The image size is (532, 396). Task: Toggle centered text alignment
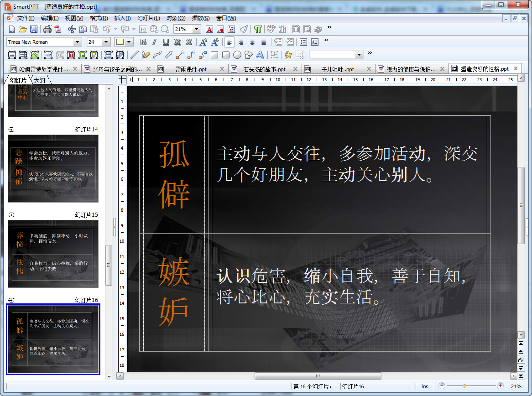pyautogui.click(x=252, y=42)
